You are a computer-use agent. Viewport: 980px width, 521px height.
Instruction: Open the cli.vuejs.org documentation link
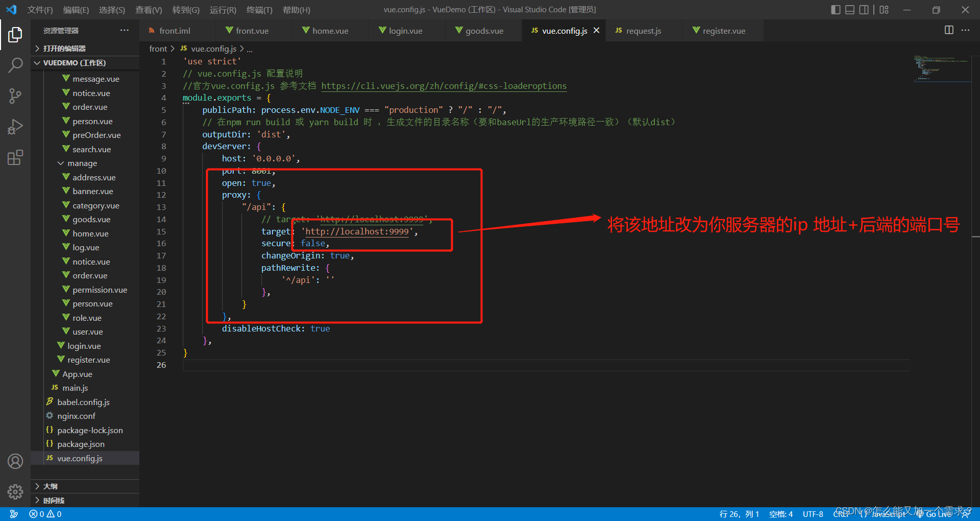click(x=444, y=86)
